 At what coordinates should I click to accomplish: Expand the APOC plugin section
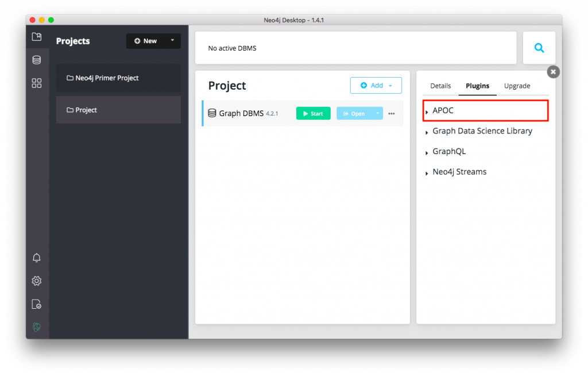(443, 110)
